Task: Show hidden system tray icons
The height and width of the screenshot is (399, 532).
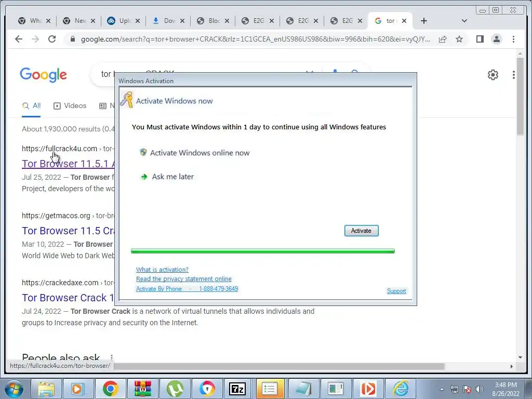Action: click(x=442, y=389)
